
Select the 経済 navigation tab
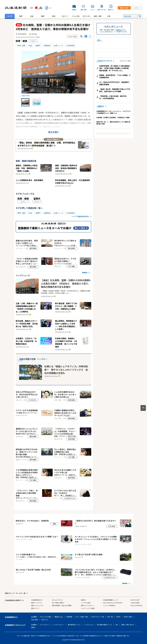click(x=43, y=16)
